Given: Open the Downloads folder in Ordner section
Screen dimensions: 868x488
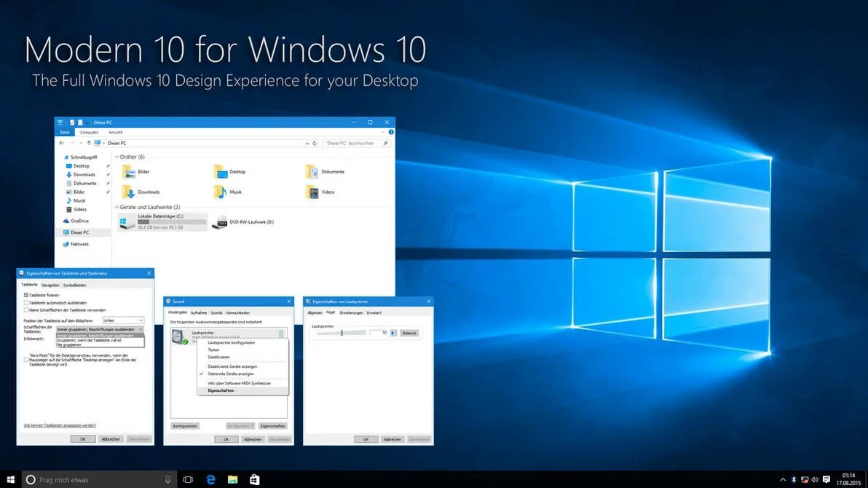Looking at the screenshot, I should (x=141, y=192).
